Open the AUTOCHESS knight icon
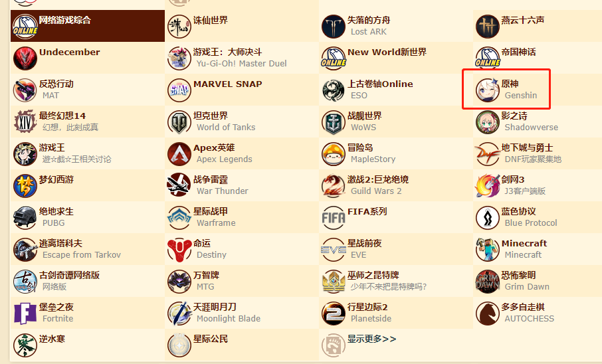 (x=487, y=313)
